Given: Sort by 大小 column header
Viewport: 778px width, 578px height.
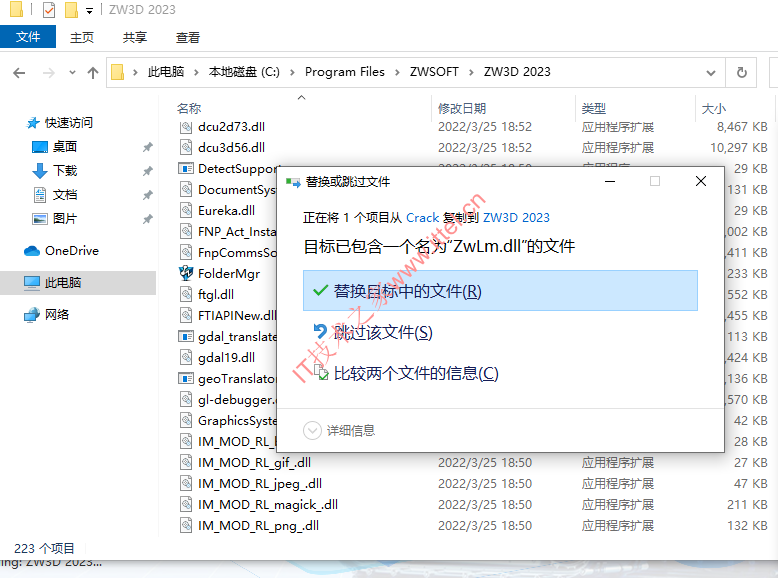Looking at the screenshot, I should (713, 108).
